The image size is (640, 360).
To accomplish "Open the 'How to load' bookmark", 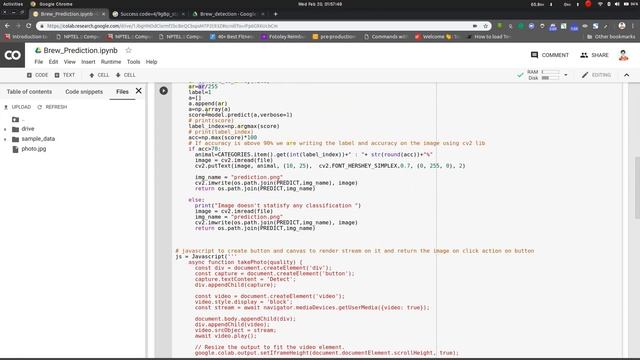I will 488,37.
